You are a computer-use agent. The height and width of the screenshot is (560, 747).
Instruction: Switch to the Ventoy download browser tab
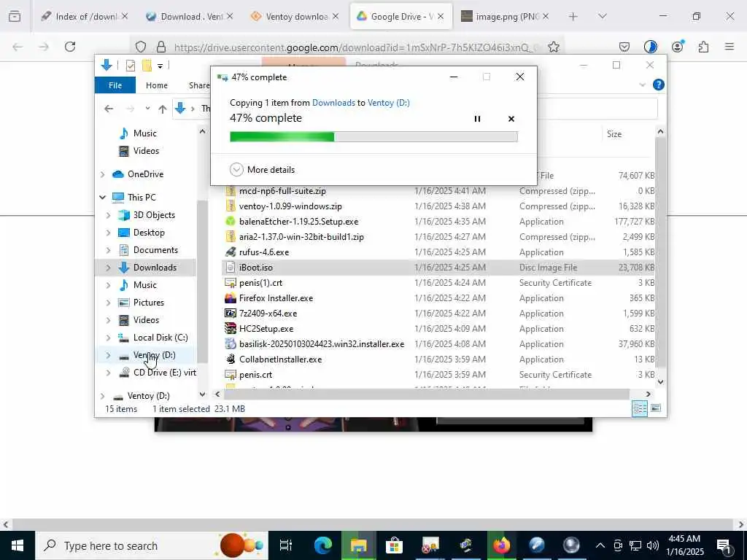click(x=295, y=17)
